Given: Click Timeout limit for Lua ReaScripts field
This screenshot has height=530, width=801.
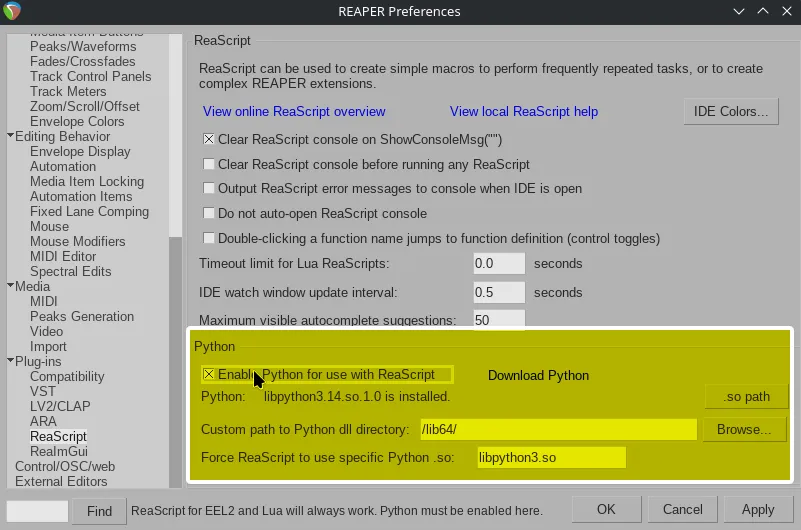Looking at the screenshot, I should 499,263.
